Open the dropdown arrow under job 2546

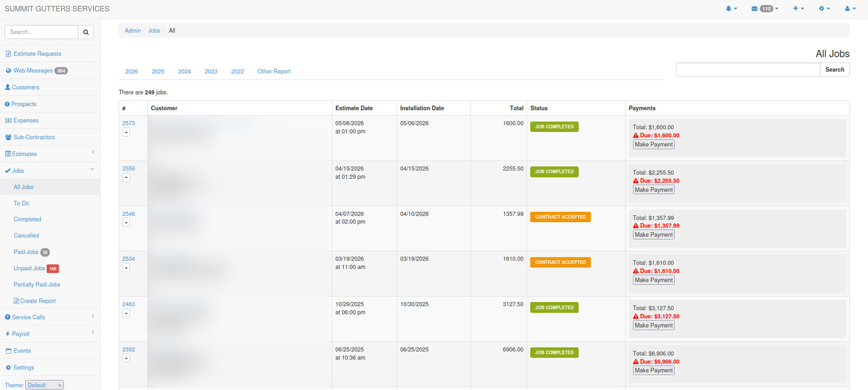[126, 223]
